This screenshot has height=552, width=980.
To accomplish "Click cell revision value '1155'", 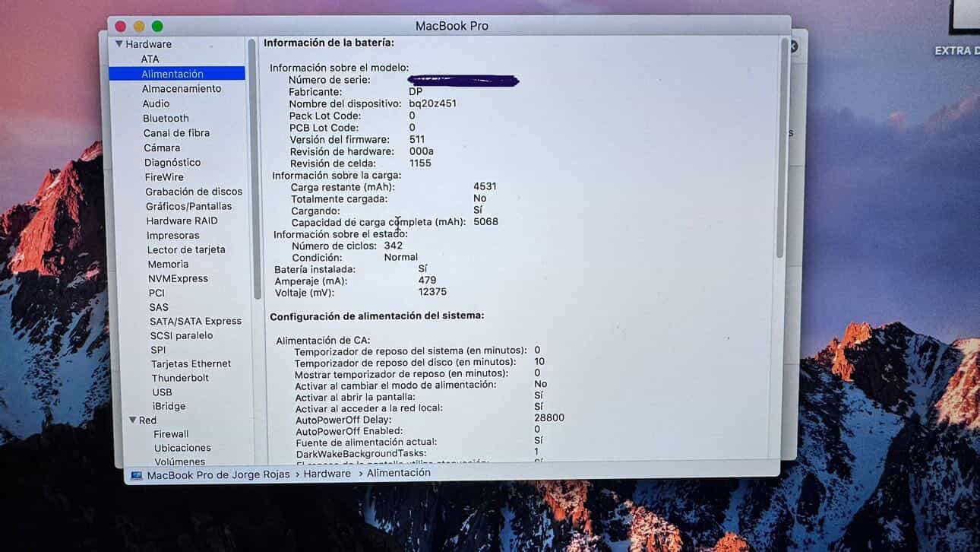I will point(420,163).
